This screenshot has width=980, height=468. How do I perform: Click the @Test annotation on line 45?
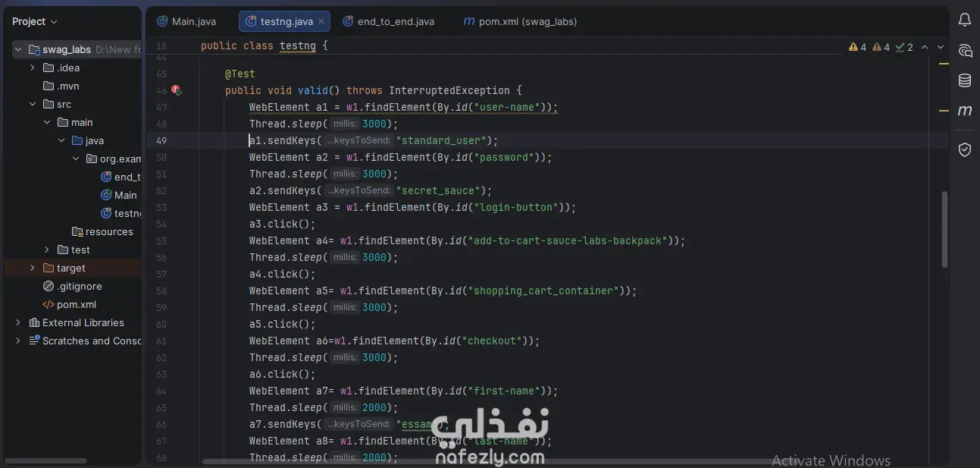[240, 74]
